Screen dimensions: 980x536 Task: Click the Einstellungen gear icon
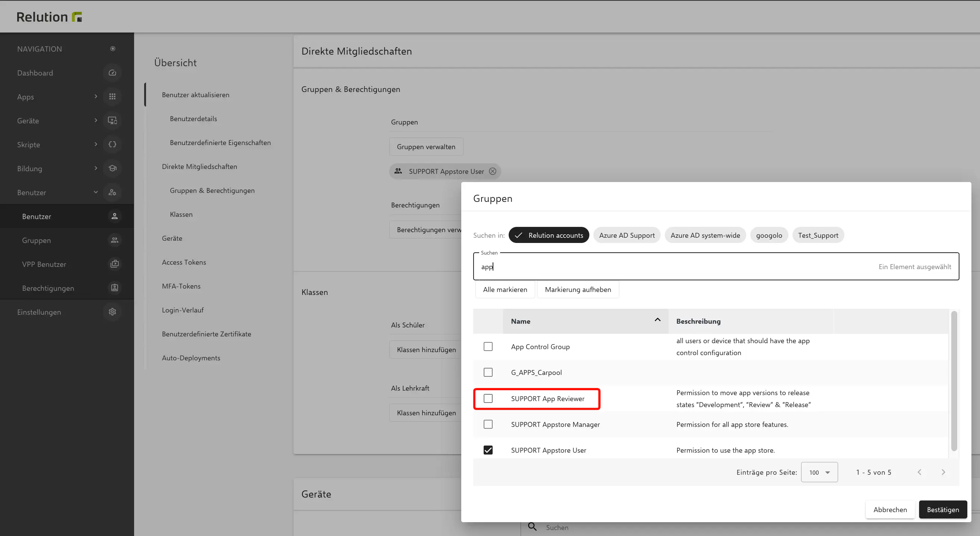click(x=112, y=312)
